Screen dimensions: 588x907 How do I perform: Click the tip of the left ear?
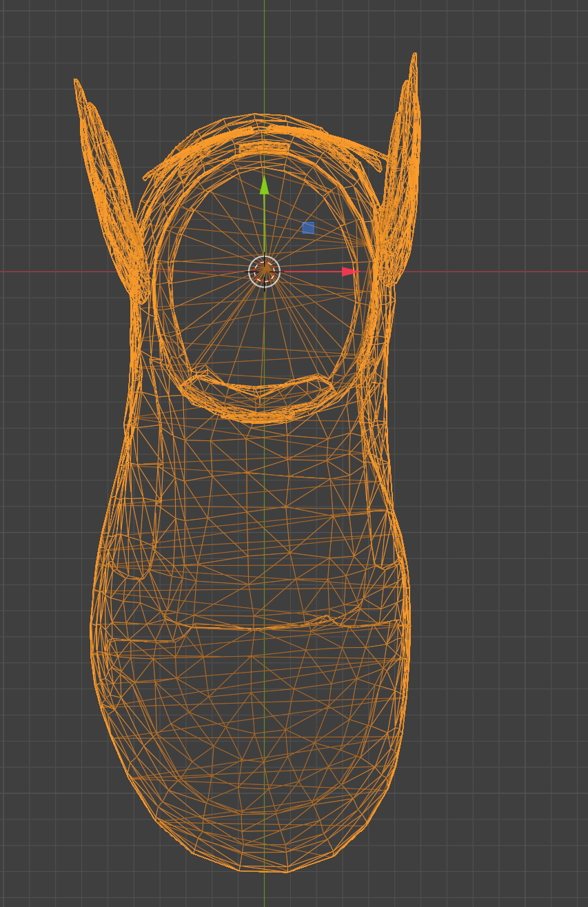tap(76, 81)
